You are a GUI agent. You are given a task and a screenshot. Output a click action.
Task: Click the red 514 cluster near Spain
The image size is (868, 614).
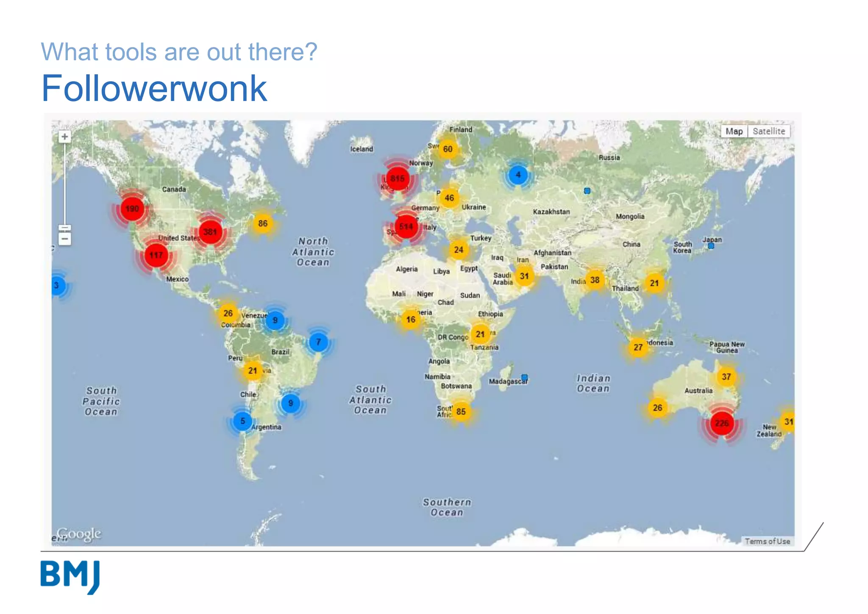click(x=406, y=226)
